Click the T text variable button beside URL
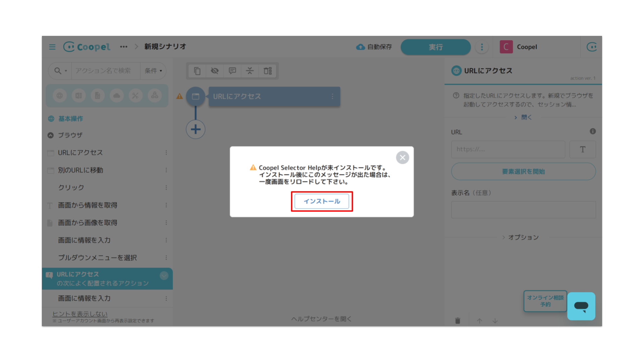Image resolution: width=644 pixels, height=362 pixels. point(583,149)
